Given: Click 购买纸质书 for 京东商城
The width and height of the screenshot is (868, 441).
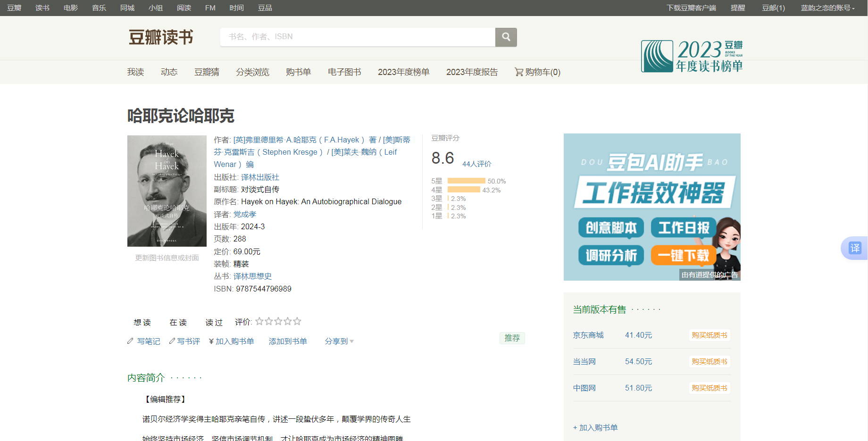Looking at the screenshot, I should [709, 335].
